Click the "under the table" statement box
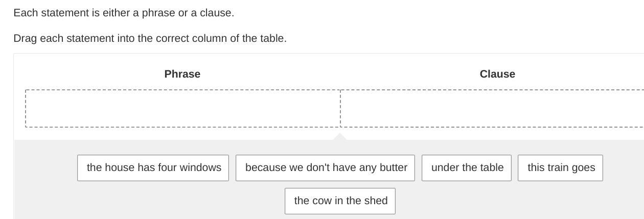This screenshot has height=219, width=644. (467, 168)
